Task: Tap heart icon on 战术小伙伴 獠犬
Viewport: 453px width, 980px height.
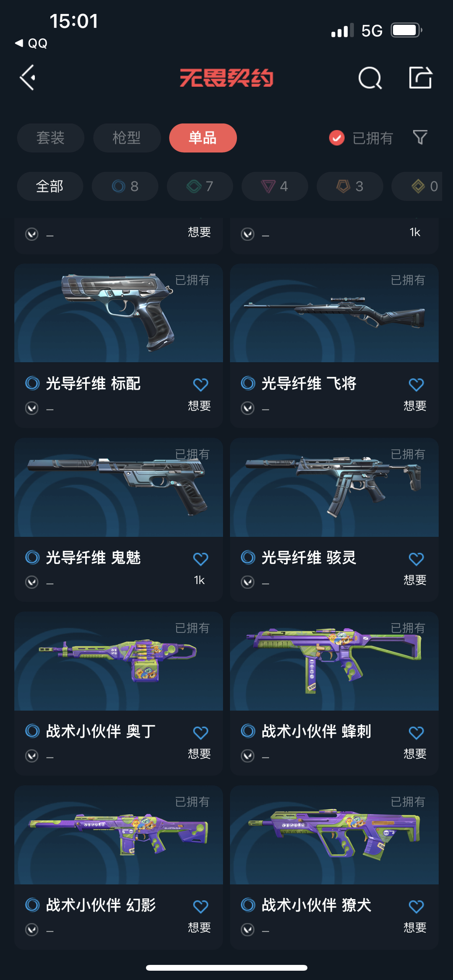Action: coord(416,907)
